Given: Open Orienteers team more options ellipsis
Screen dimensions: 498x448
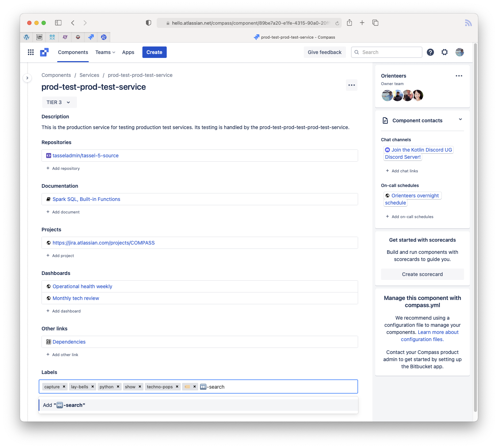Looking at the screenshot, I should (459, 76).
